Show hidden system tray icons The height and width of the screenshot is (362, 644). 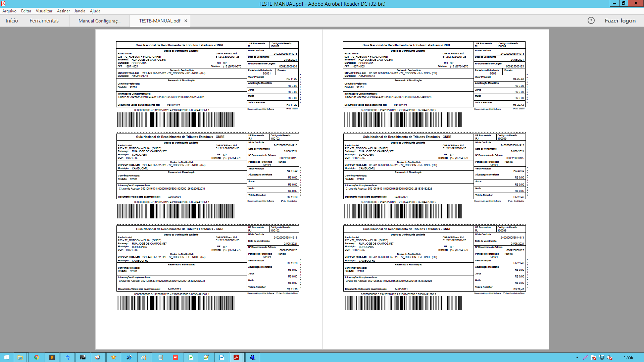coord(577,357)
